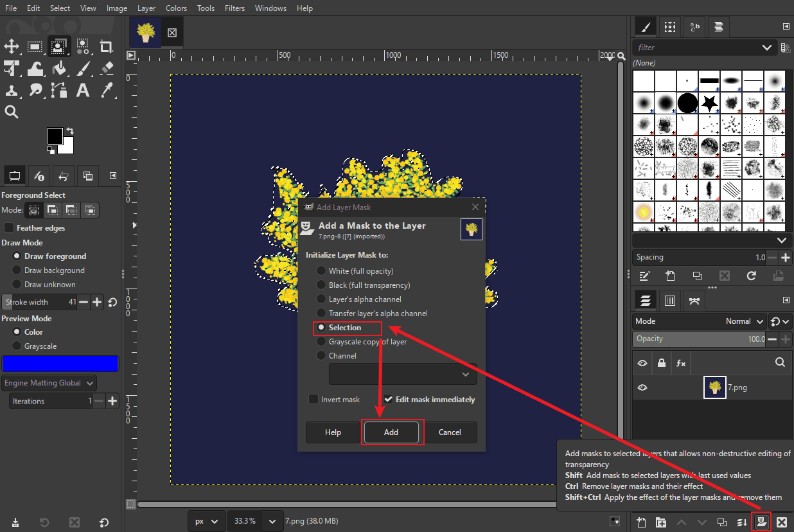The width and height of the screenshot is (794, 532).
Task: Select the Eraser tool
Action: [x=107, y=68]
